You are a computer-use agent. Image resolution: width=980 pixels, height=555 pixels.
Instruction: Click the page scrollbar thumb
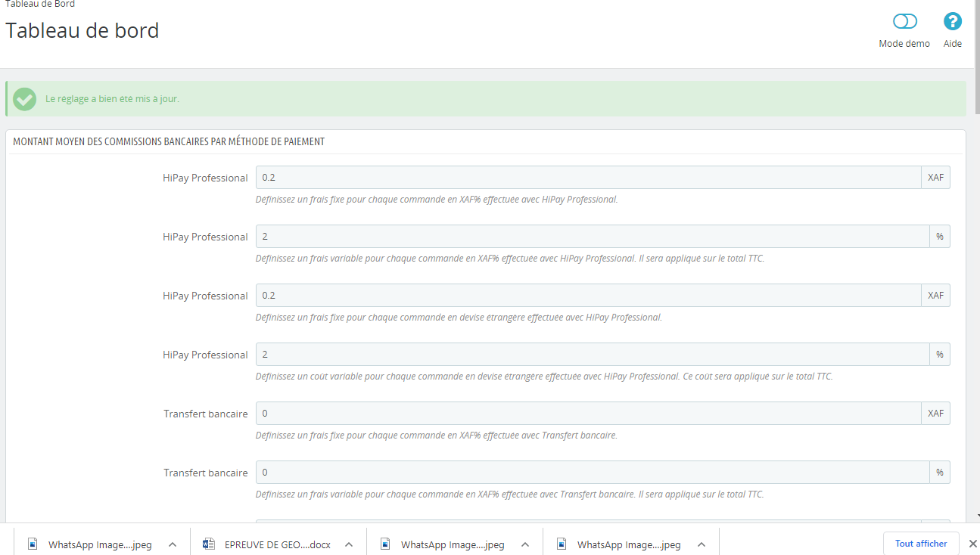pos(976,57)
